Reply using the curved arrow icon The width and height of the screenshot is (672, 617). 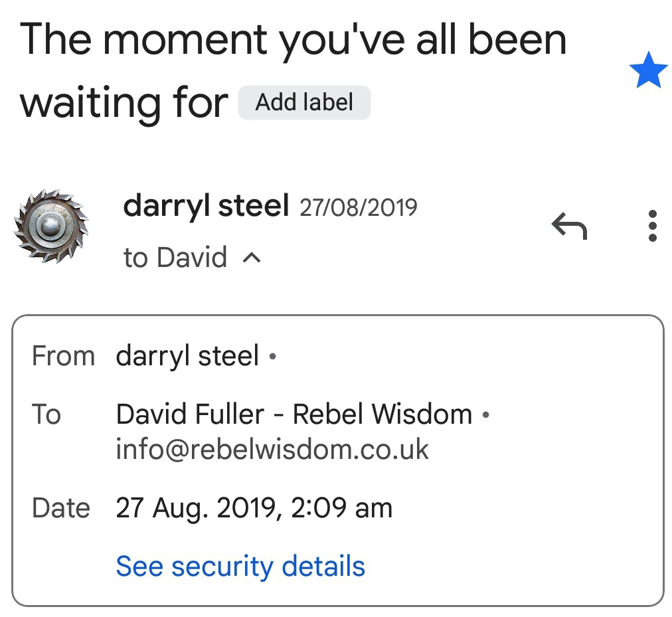[569, 226]
